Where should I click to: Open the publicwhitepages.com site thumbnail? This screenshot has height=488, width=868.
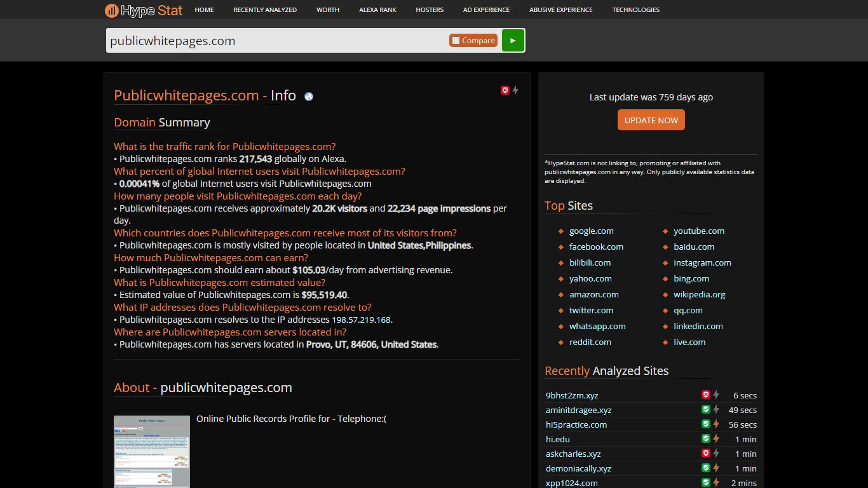[152, 452]
